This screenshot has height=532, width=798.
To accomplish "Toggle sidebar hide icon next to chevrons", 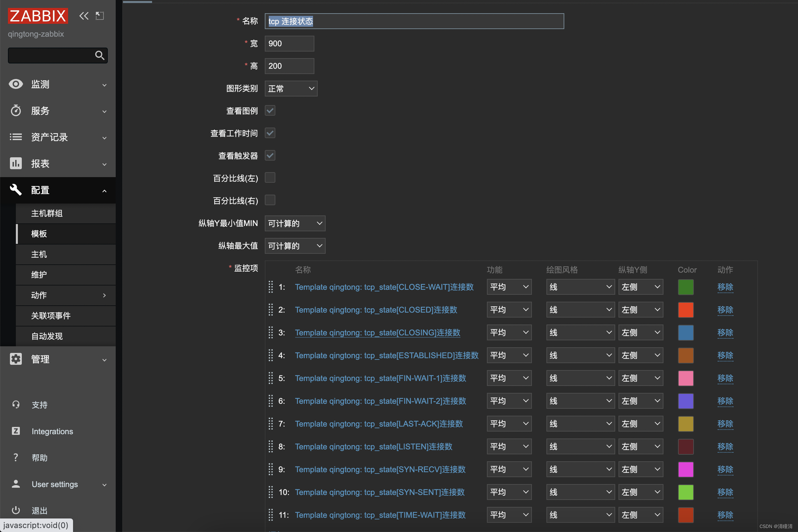I will [x=100, y=16].
